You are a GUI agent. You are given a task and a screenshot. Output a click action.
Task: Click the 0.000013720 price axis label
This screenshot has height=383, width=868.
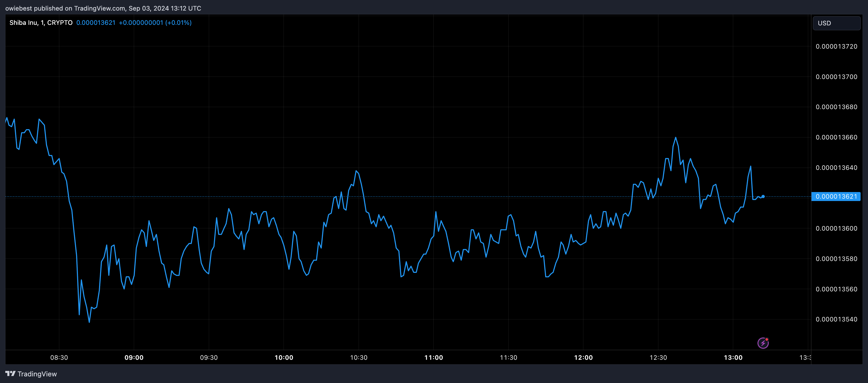point(836,46)
